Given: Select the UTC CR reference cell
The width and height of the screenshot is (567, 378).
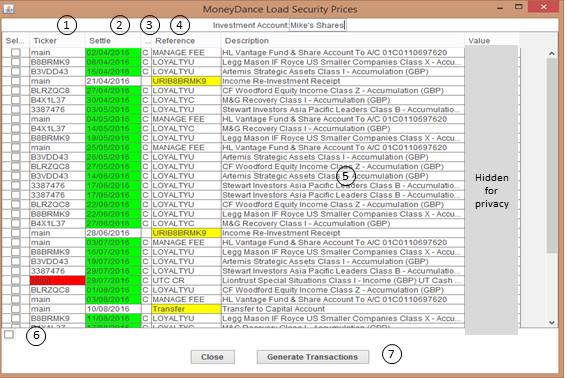Looking at the screenshot, I should 186,280.
